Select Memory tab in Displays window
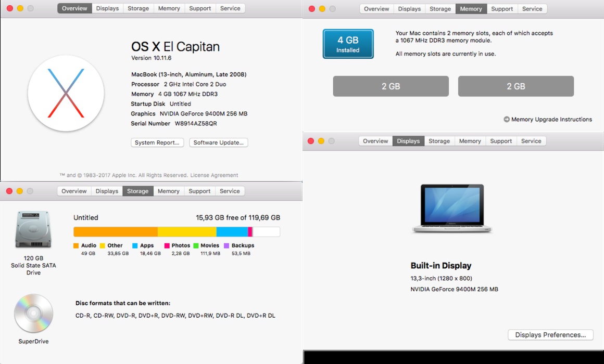 470,141
